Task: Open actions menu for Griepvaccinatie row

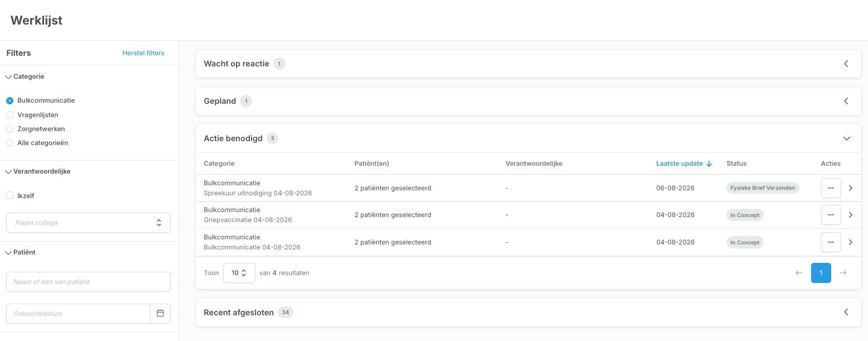Action: (831, 215)
